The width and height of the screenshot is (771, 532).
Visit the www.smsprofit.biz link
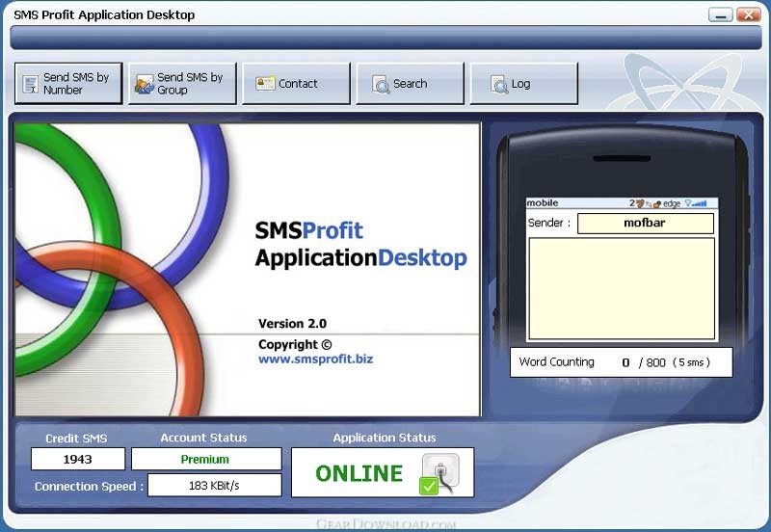coord(316,359)
